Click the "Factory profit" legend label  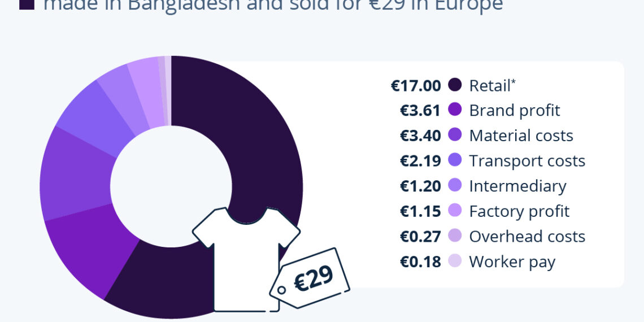pos(519,211)
